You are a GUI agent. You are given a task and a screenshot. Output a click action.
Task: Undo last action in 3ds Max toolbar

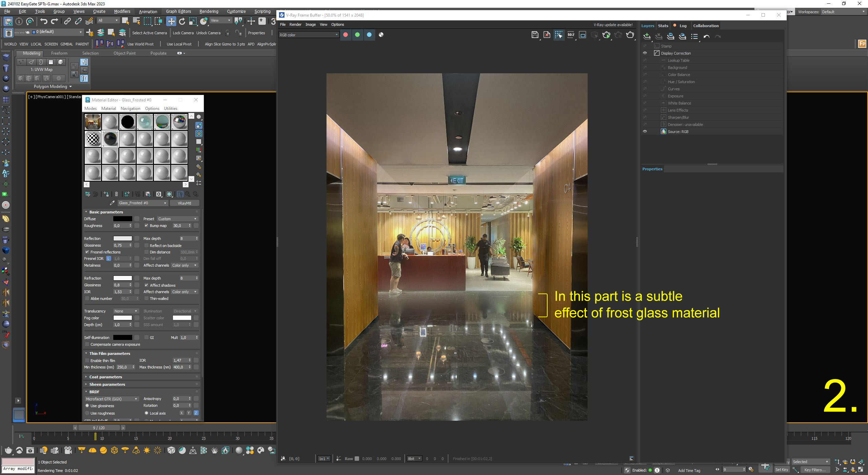tap(44, 21)
